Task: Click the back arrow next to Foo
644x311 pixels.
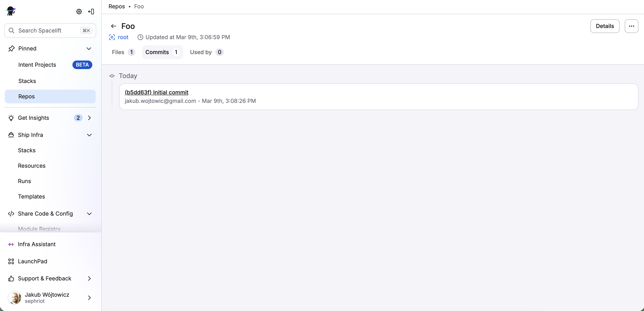Action: coord(113,26)
